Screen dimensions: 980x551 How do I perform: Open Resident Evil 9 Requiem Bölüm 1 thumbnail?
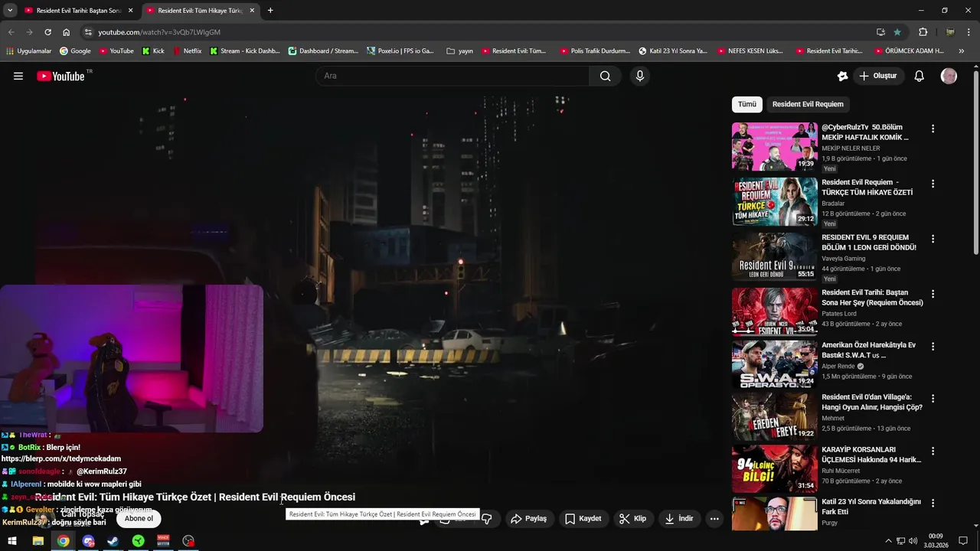click(x=774, y=256)
